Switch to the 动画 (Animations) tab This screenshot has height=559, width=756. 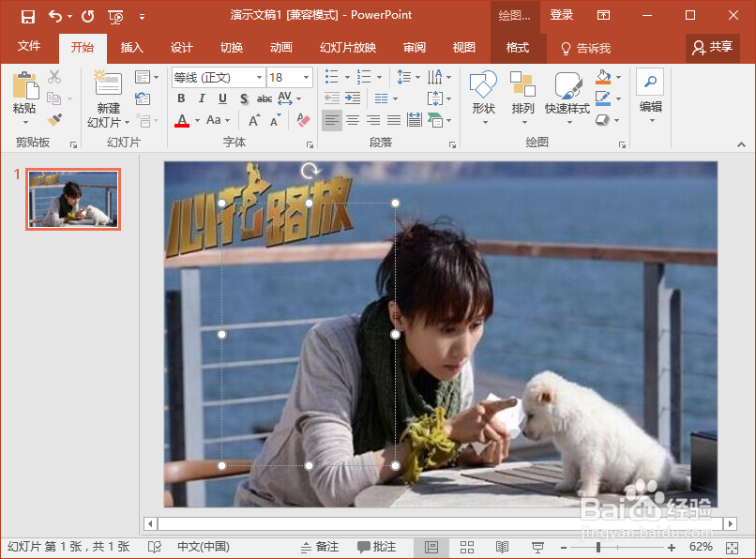[x=281, y=47]
